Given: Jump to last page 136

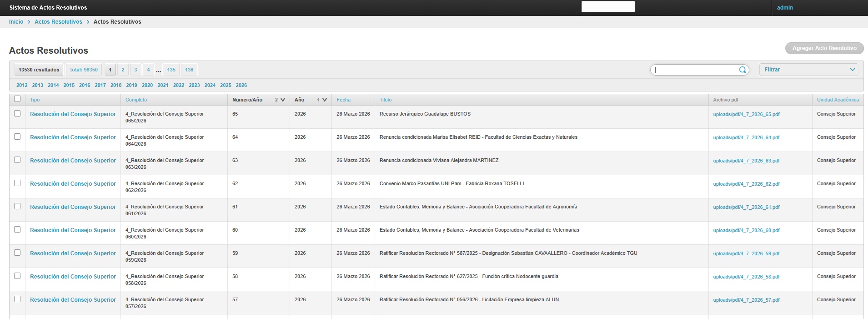Looking at the screenshot, I should point(189,70).
